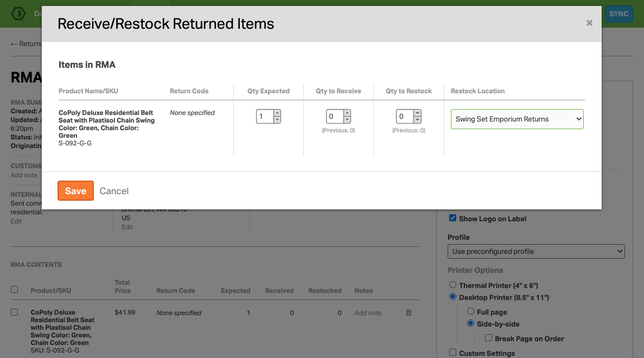Check the select-all box in RMA Contents header
This screenshot has height=358, width=644.
tap(14, 290)
